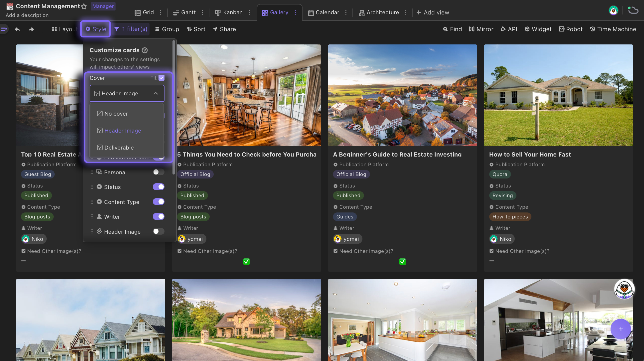The image size is (644, 361).
Task: Click Add view button
Action: 433,12
